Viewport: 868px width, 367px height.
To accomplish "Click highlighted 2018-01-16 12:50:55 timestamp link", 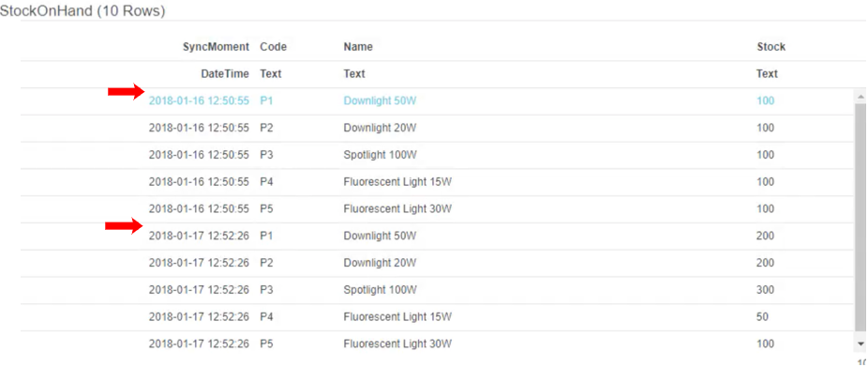I will pos(199,100).
